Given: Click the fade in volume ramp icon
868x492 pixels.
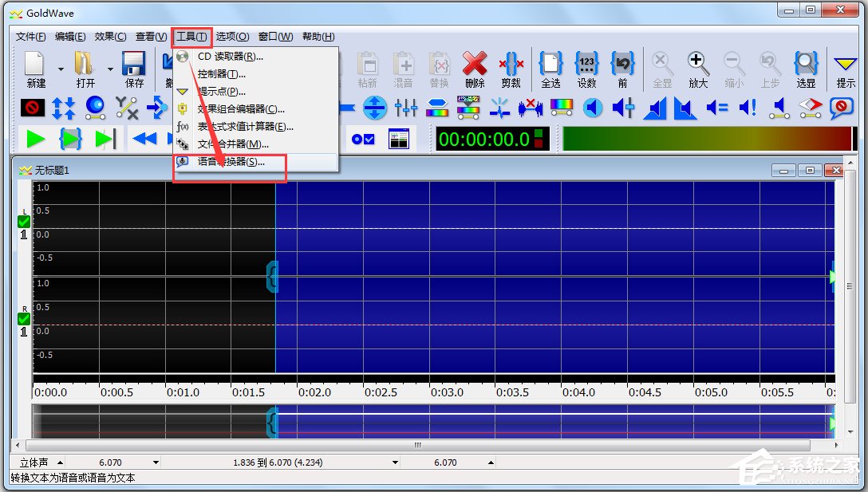Looking at the screenshot, I should [x=655, y=108].
